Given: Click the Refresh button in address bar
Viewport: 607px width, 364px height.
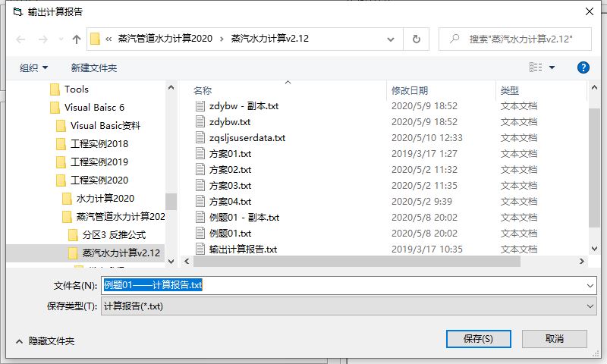Looking at the screenshot, I should (x=416, y=39).
